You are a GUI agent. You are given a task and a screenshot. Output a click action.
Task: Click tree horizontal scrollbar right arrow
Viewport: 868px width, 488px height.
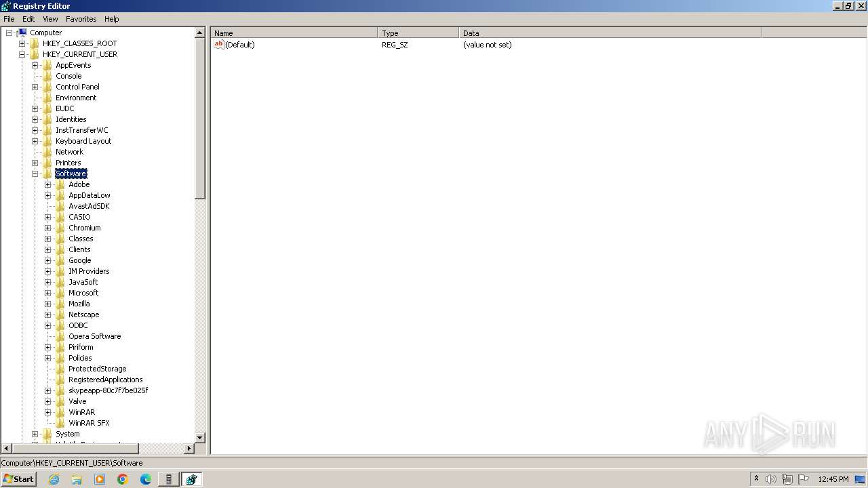click(x=189, y=448)
